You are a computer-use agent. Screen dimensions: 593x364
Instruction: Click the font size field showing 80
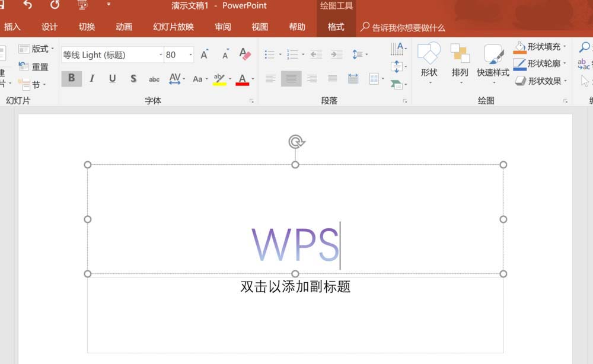tap(176, 55)
